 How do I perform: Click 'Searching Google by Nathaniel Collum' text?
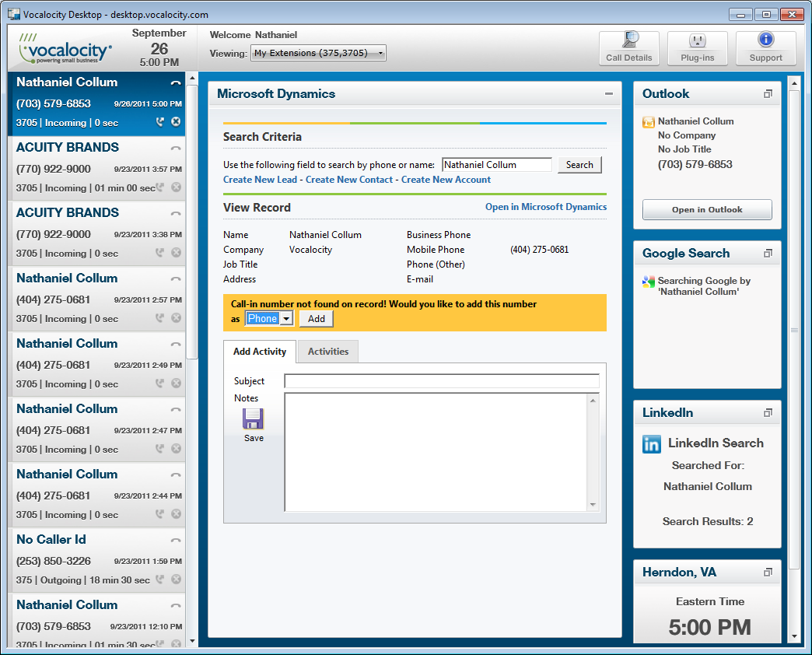[x=704, y=286]
